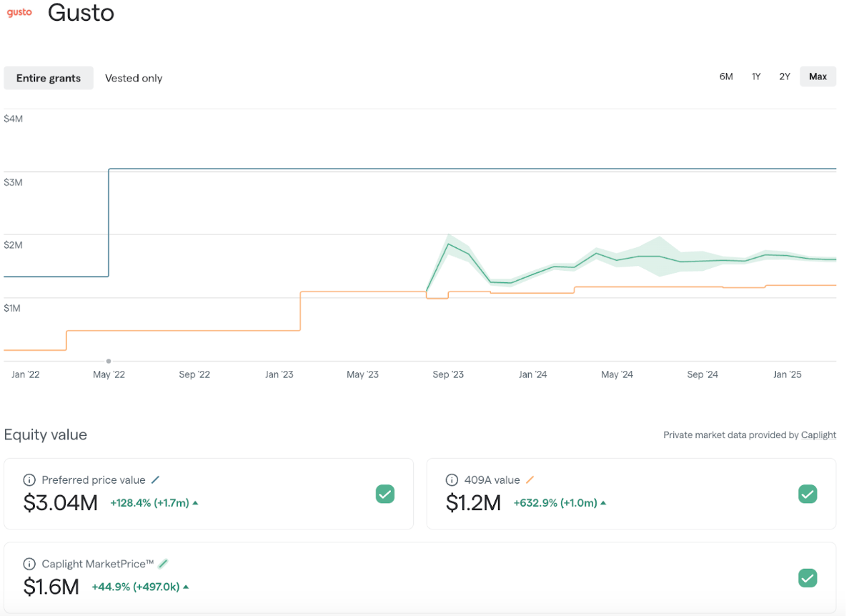Click the green line icon after Caplight MarketPrice
Screen dimensions: 849x616
[164, 564]
